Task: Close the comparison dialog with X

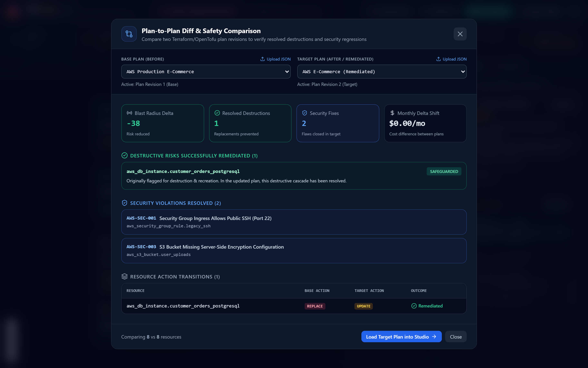Action: 460,34
